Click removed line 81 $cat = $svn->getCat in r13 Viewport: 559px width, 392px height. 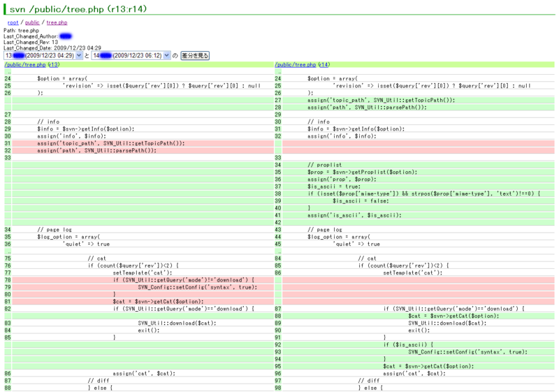[x=159, y=301]
